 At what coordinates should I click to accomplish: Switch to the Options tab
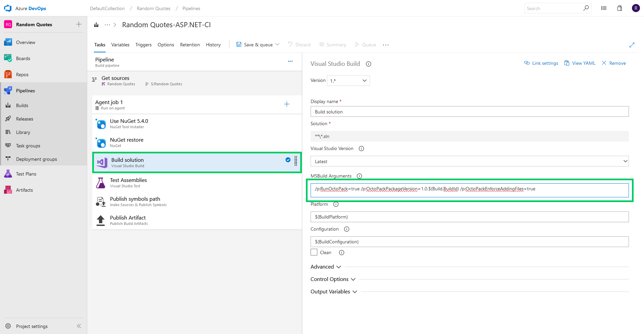click(x=166, y=45)
